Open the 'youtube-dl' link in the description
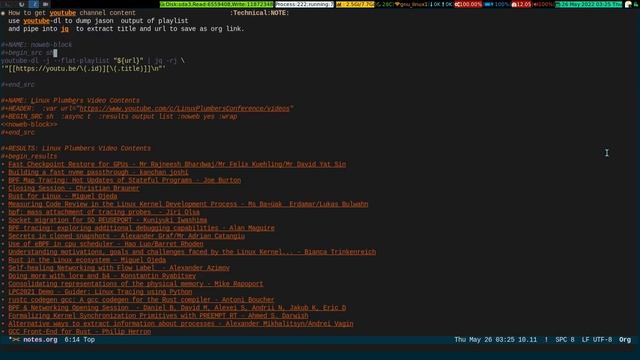640x360 pixels. tap(36, 21)
